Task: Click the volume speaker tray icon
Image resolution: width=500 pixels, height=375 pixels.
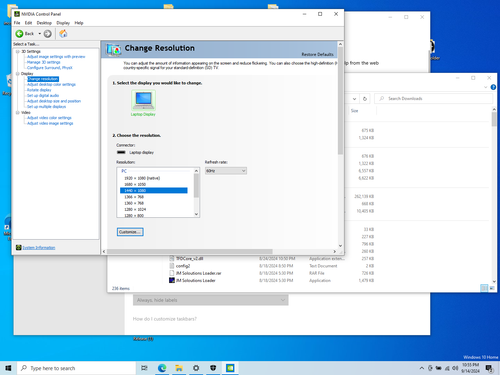Action: pyautogui.click(x=455, y=368)
